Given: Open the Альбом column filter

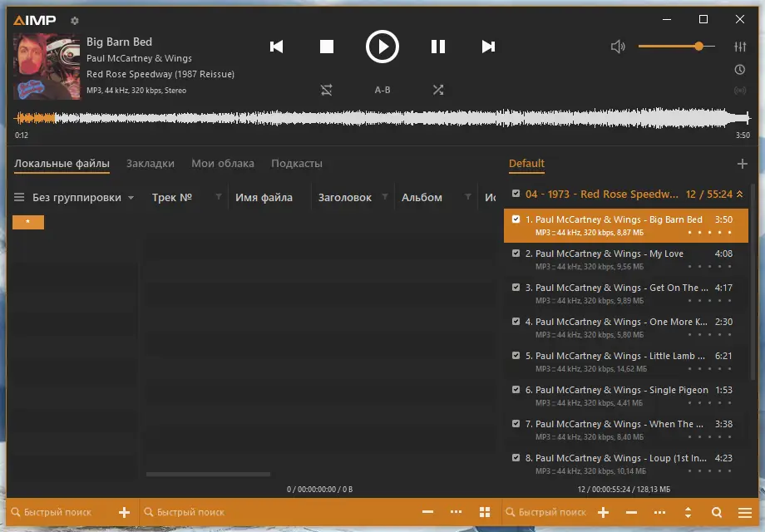Looking at the screenshot, I should point(468,196).
